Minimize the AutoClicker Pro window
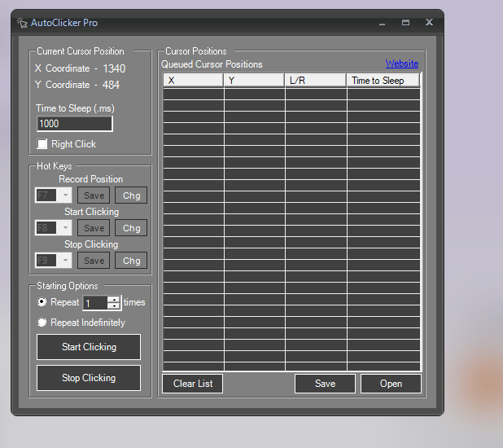The width and height of the screenshot is (503, 448). click(x=382, y=23)
